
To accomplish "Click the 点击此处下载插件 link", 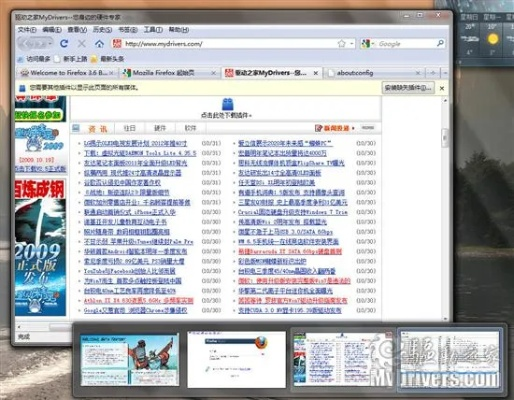I will tap(226, 115).
